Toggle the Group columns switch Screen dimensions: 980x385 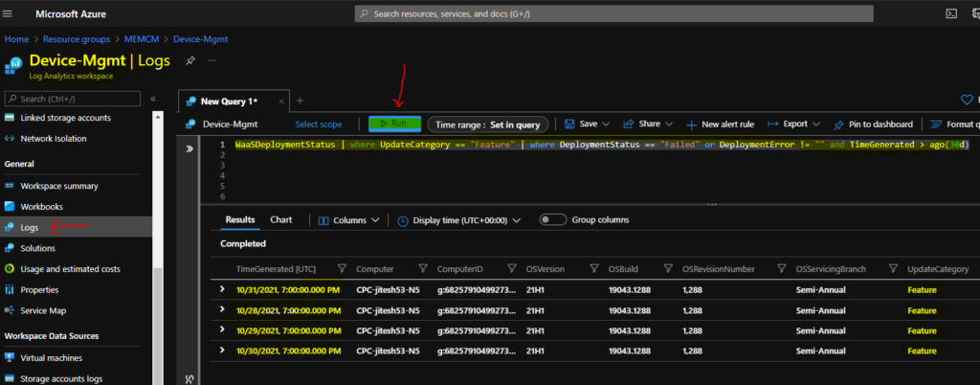tap(552, 220)
